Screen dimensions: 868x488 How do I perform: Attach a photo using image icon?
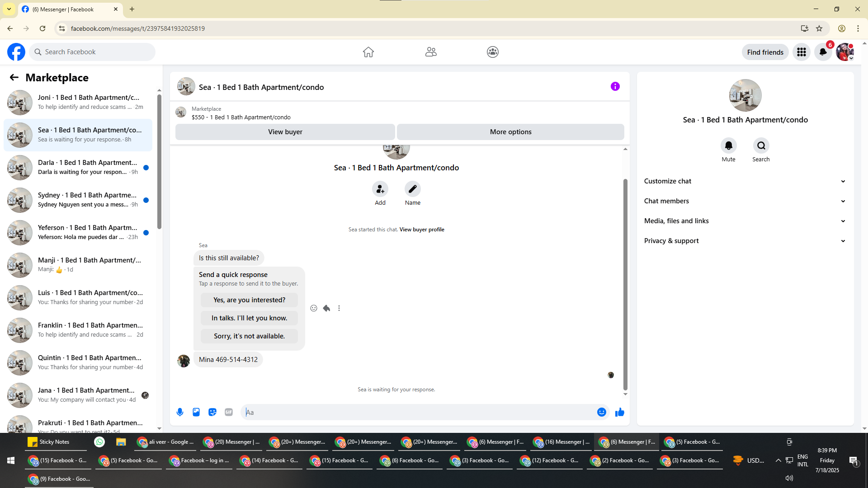tap(196, 412)
